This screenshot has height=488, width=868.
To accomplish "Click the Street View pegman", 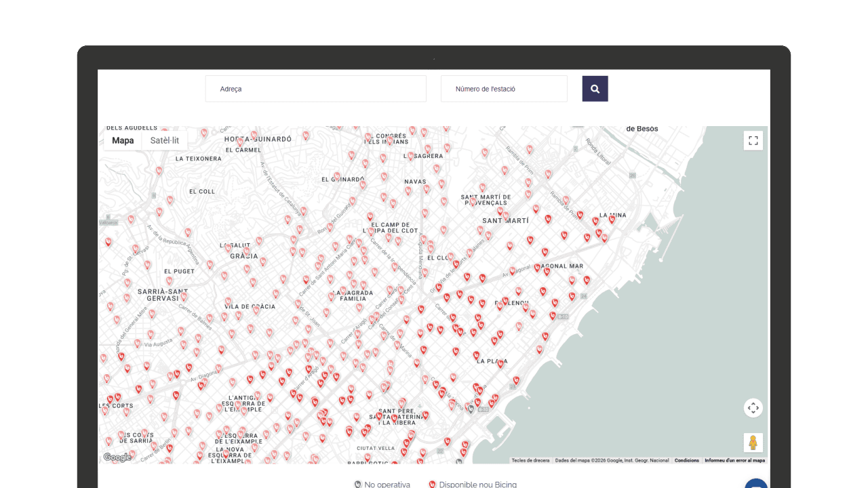I will [x=753, y=443].
